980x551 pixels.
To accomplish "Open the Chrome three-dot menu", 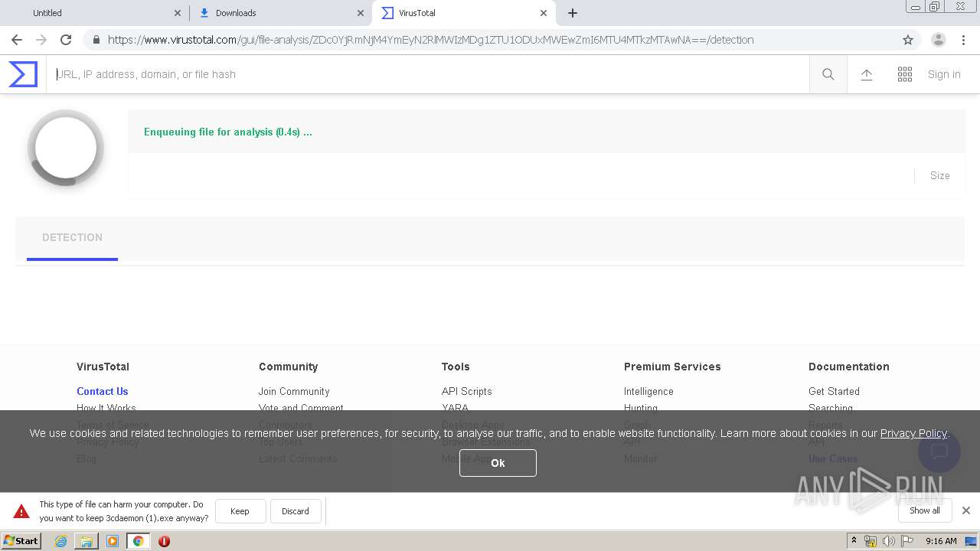I will click(963, 40).
